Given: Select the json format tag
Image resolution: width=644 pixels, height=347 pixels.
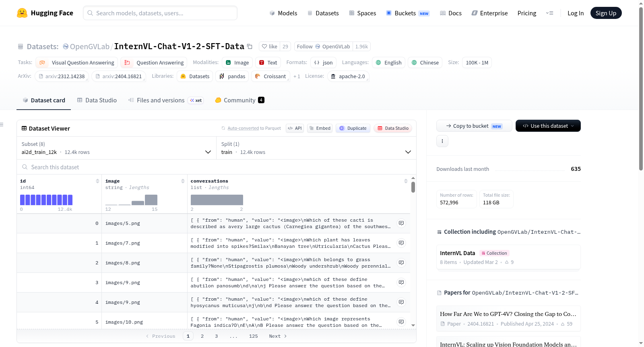Looking at the screenshot, I should pos(324,62).
